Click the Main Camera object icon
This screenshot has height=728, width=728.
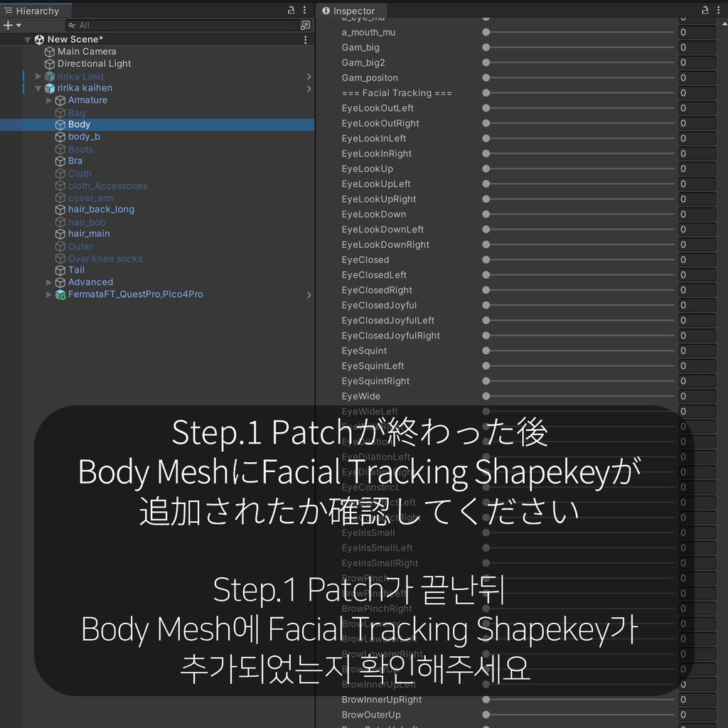49,51
